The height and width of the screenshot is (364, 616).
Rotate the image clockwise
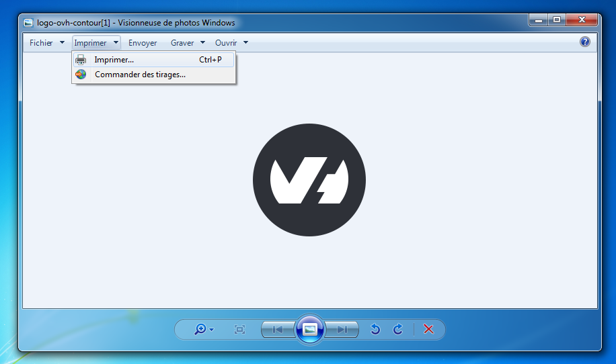[398, 329]
